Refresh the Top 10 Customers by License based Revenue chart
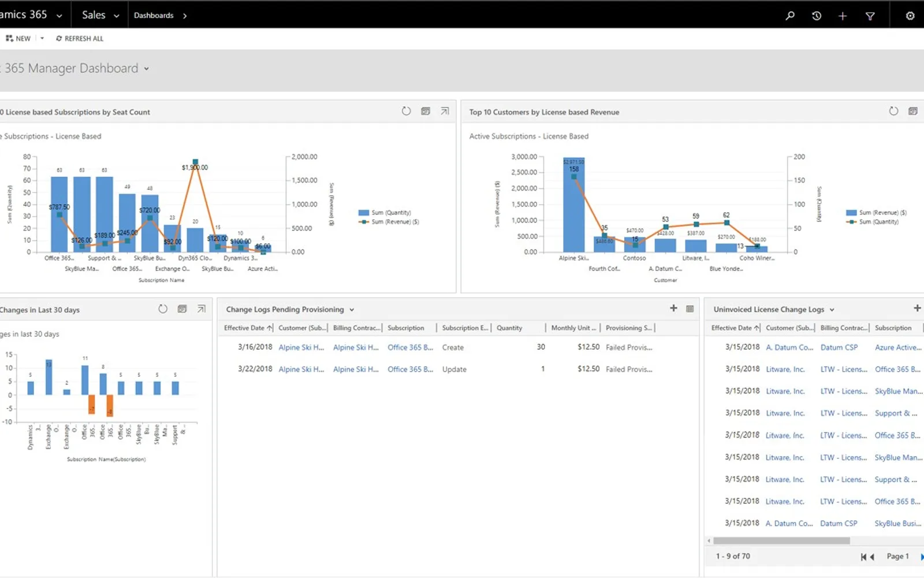 point(893,111)
